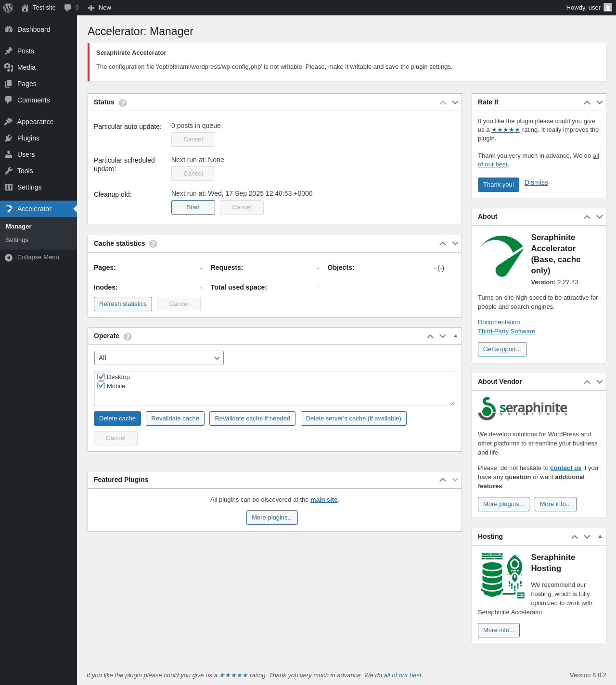Open the WordPress logo menu

click(x=8, y=8)
